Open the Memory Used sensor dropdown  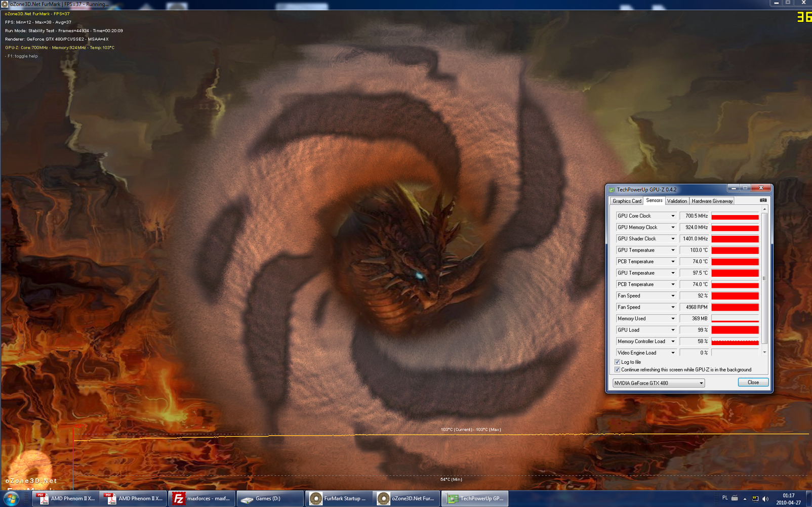pyautogui.click(x=673, y=319)
